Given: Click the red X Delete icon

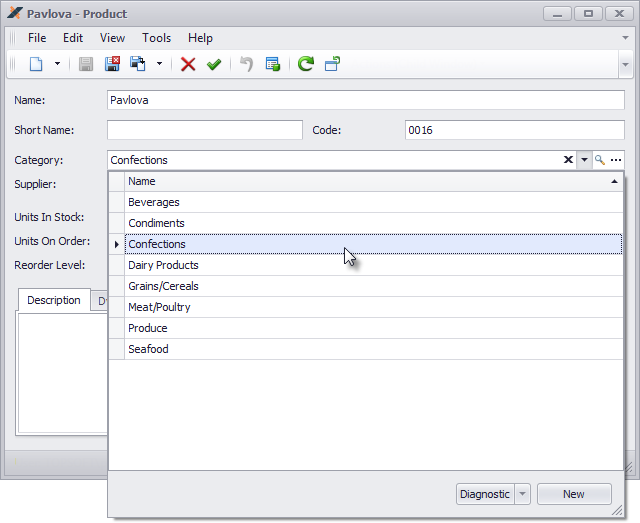Looking at the screenshot, I should pos(188,64).
